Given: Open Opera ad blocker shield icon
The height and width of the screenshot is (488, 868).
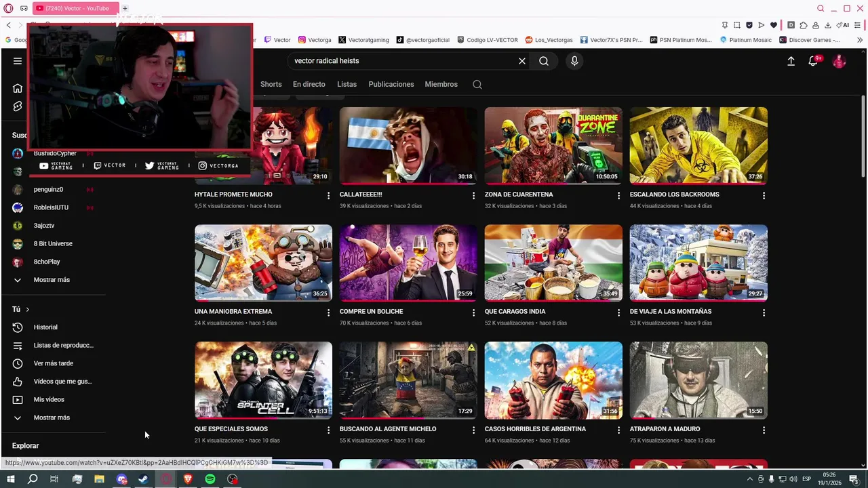Looking at the screenshot, I should (x=749, y=25).
